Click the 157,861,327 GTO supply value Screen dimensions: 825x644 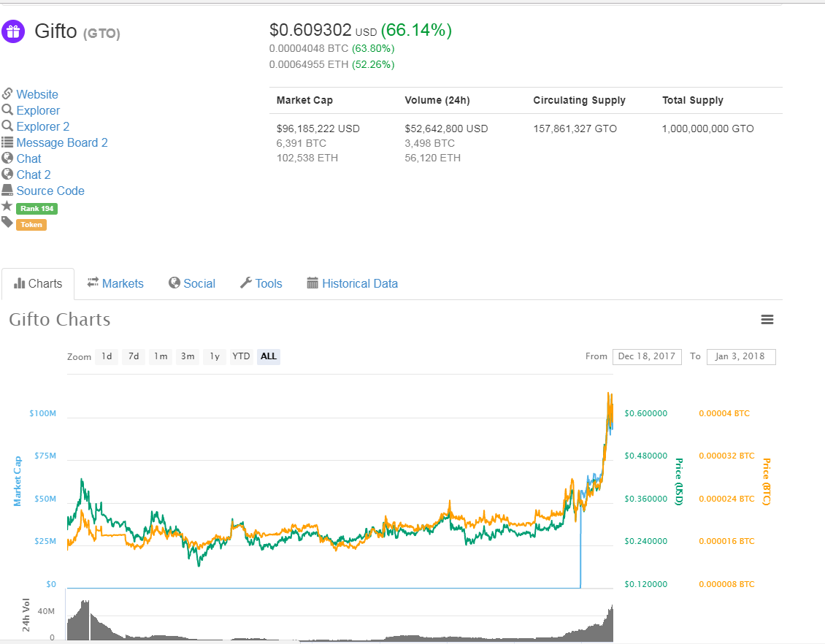575,129
